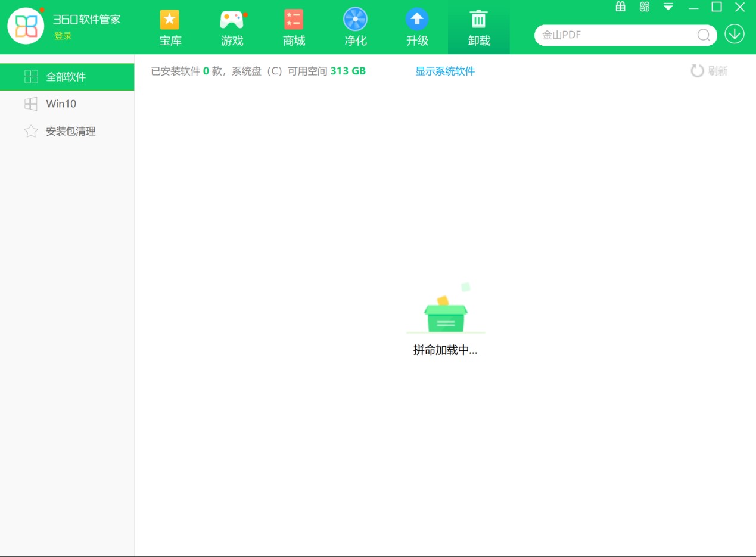This screenshot has width=756, height=557.
Task: Click inside the 金山PDF search field
Action: point(614,35)
